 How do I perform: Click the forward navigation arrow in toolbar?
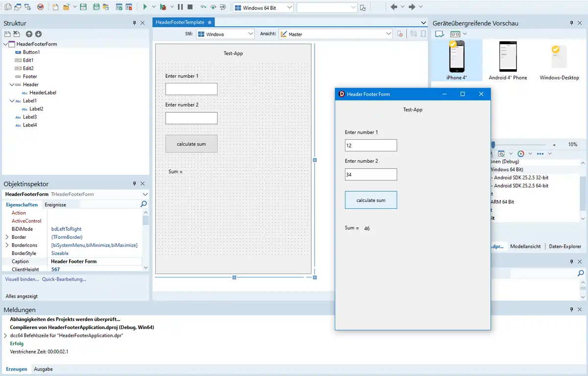tap(412, 7)
